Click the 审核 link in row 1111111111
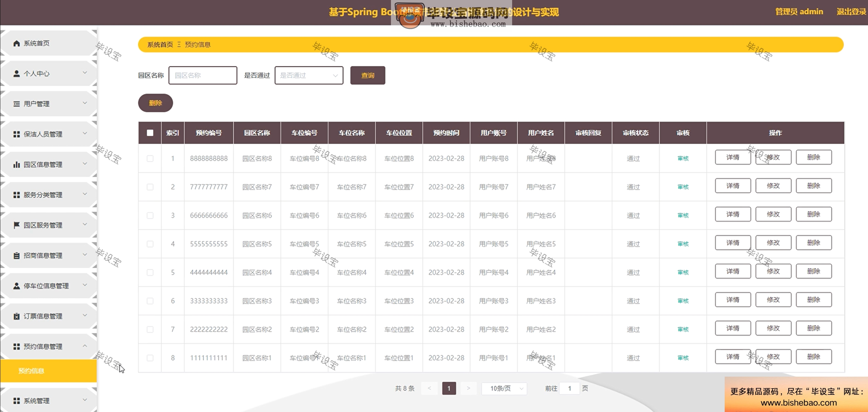The width and height of the screenshot is (868, 412). 683,358
